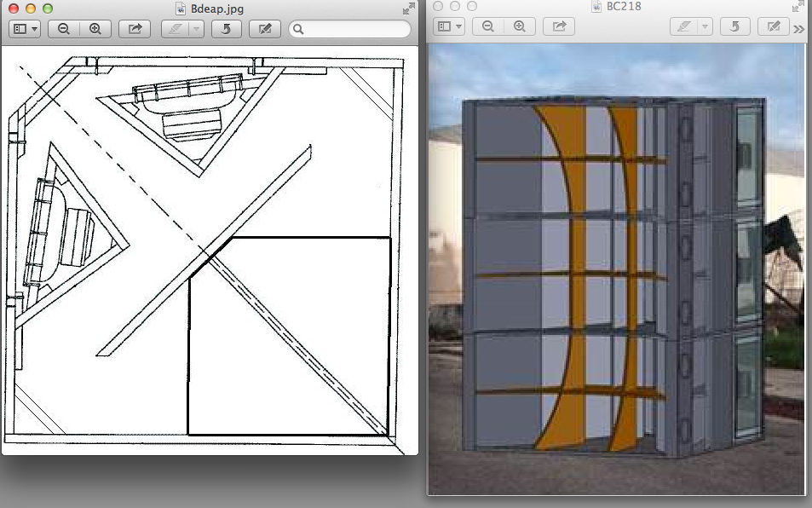The width and height of the screenshot is (812, 508).
Task: Open highlight options arrow in Bdeap.jpg window
Action: (x=196, y=29)
